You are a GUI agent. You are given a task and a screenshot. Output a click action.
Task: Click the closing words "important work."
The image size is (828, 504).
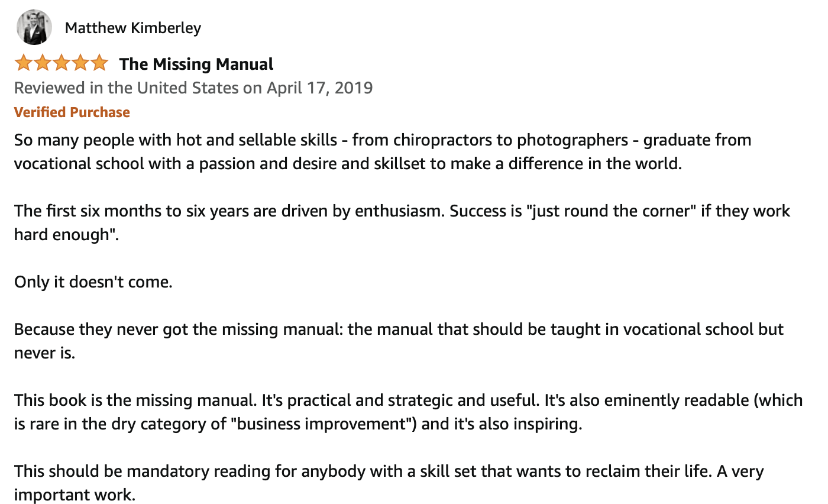pyautogui.click(x=75, y=495)
